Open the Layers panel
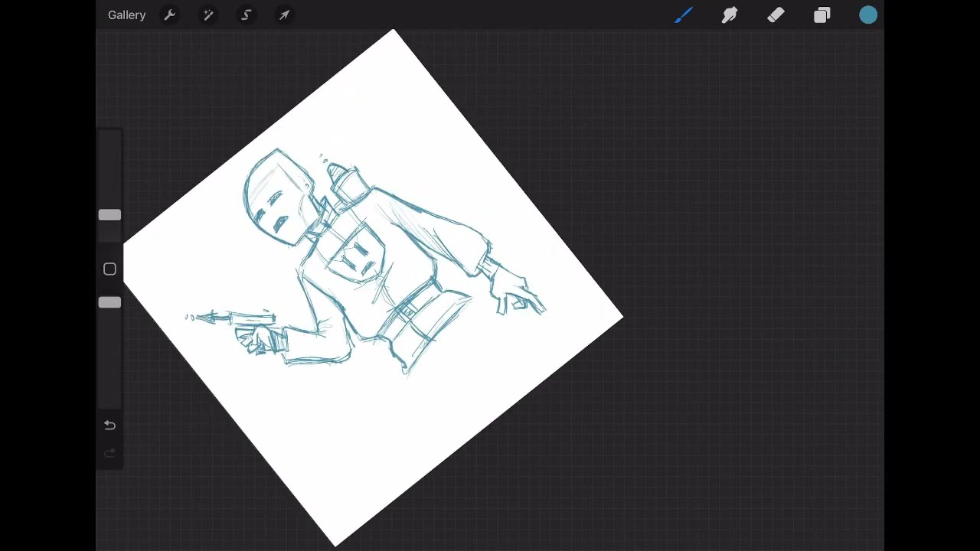The image size is (980, 551). click(822, 15)
